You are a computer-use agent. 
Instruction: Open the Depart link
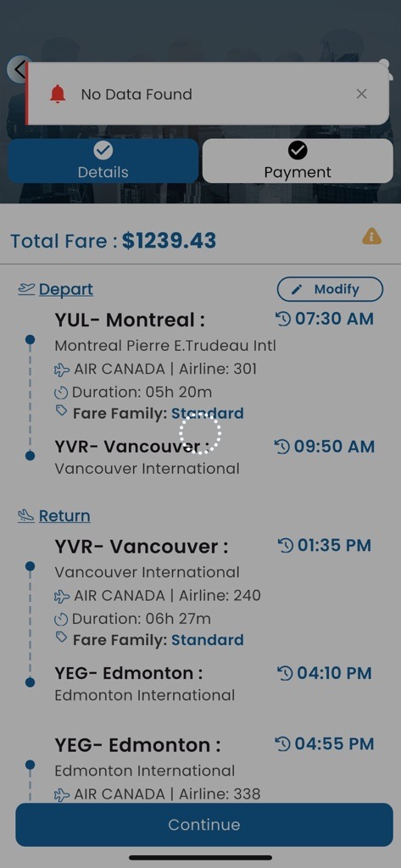click(x=66, y=290)
